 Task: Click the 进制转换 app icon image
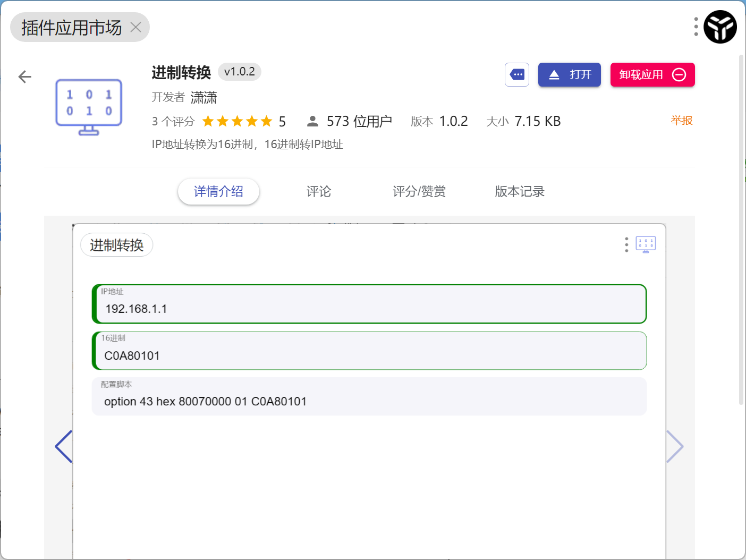point(89,107)
